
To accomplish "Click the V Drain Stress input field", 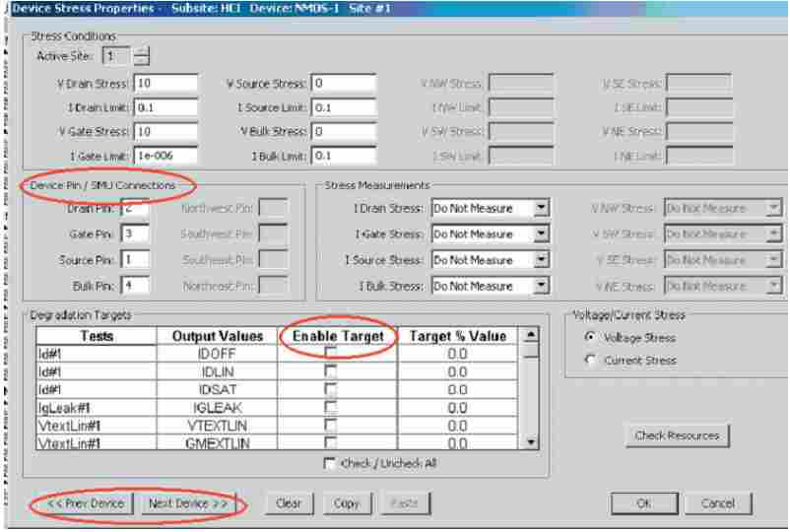I will point(165,84).
